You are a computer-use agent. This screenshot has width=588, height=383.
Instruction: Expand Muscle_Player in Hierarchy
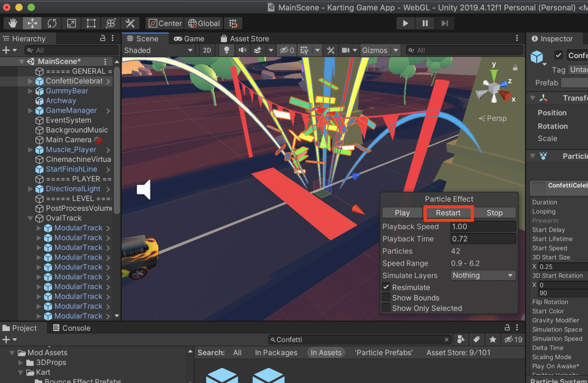(31, 149)
